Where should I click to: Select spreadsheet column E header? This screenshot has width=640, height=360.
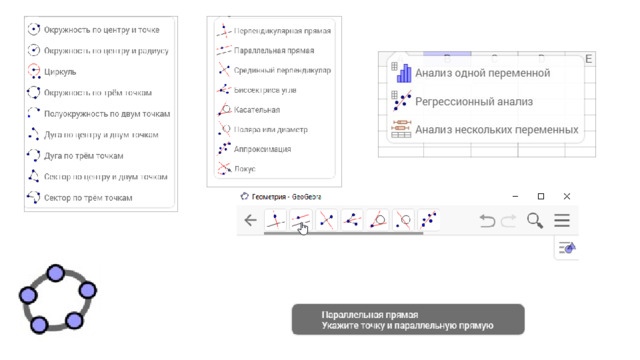[x=588, y=59]
